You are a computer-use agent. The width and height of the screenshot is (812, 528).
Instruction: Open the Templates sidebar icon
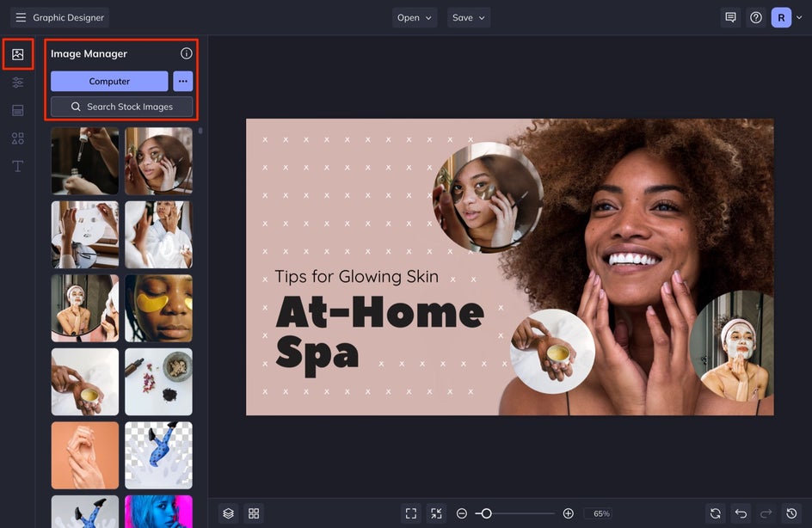[17, 110]
